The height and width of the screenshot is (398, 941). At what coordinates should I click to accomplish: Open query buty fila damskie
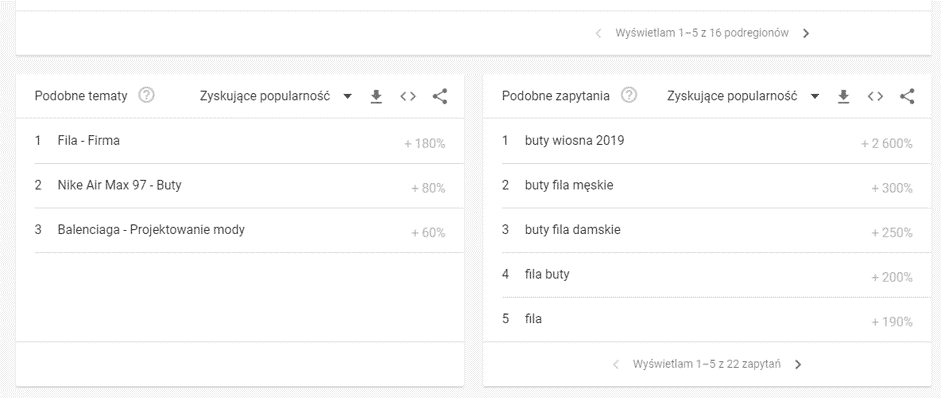point(573,229)
